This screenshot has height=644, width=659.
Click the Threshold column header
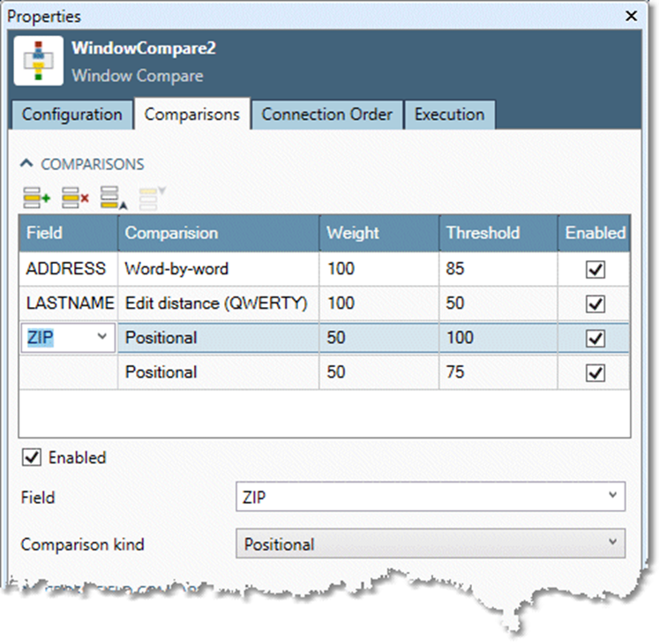(482, 234)
